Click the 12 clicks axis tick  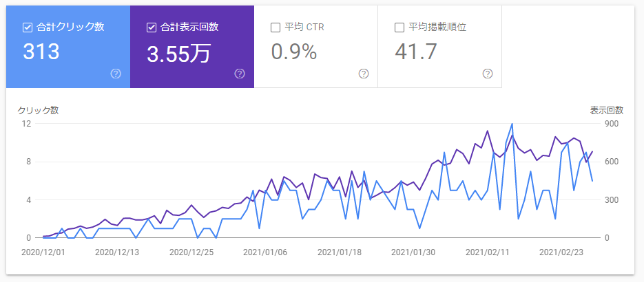[x=27, y=124]
